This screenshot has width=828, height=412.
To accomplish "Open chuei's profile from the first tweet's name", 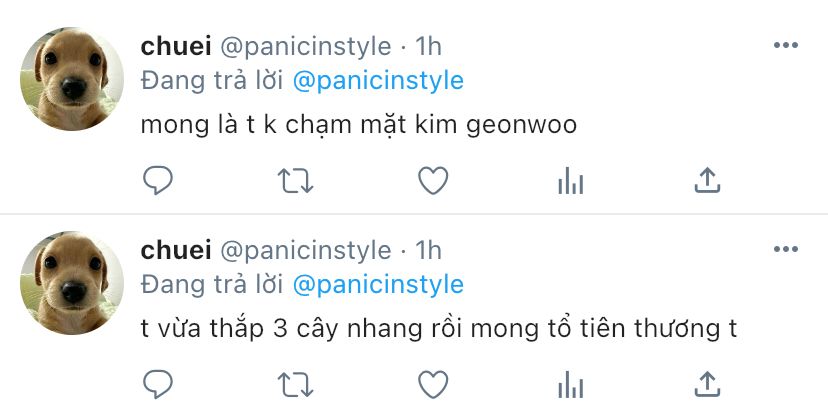I will point(176,46).
